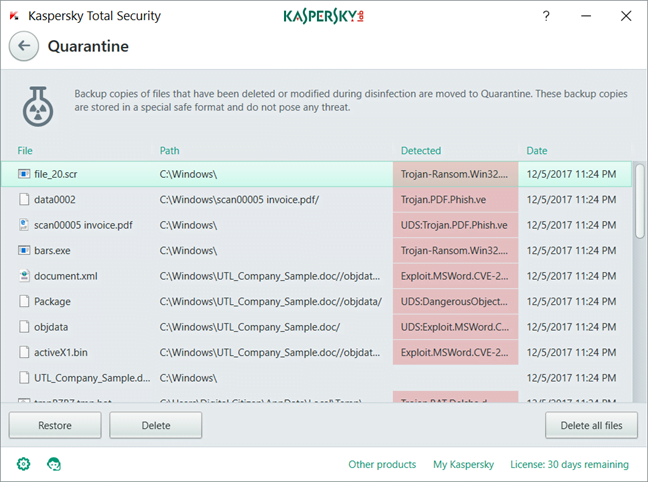This screenshot has height=482, width=648.
Task: Click path ending //objdata/ in Package row
Action: 271,301
